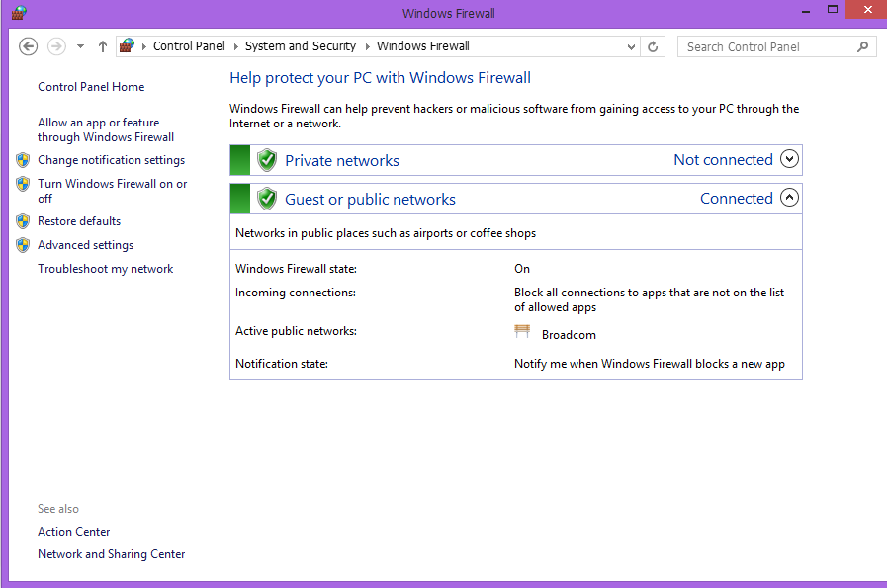Image resolution: width=887 pixels, height=588 pixels.
Task: Focus the Search Control Panel field
Action: point(776,46)
